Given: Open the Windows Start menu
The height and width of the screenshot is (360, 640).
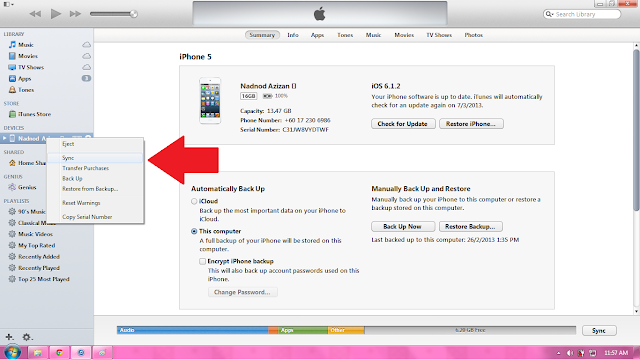Looking at the screenshot, I should coord(12,352).
